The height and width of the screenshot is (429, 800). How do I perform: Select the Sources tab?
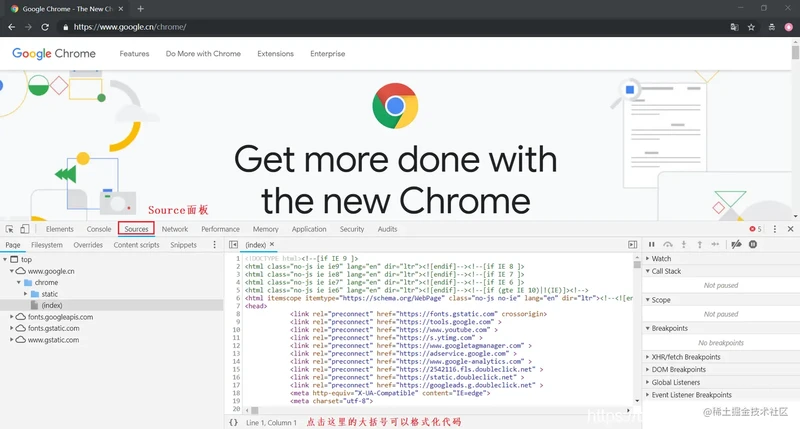point(136,229)
